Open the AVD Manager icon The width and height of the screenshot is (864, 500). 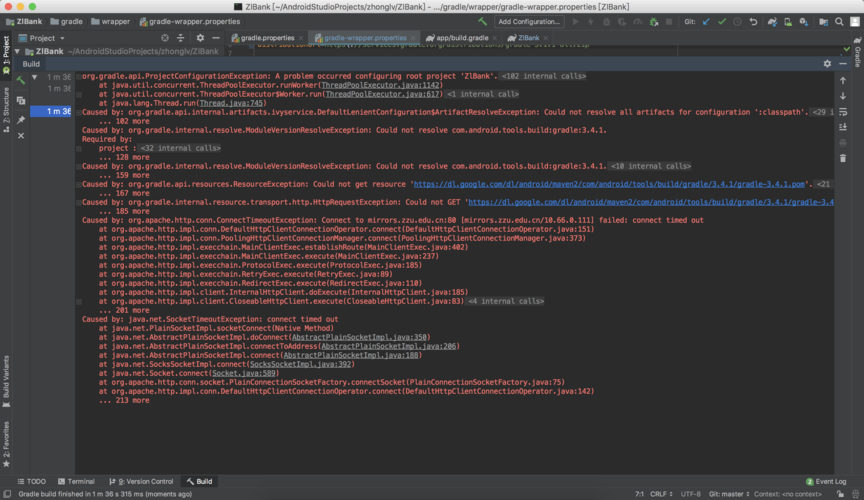tap(788, 21)
